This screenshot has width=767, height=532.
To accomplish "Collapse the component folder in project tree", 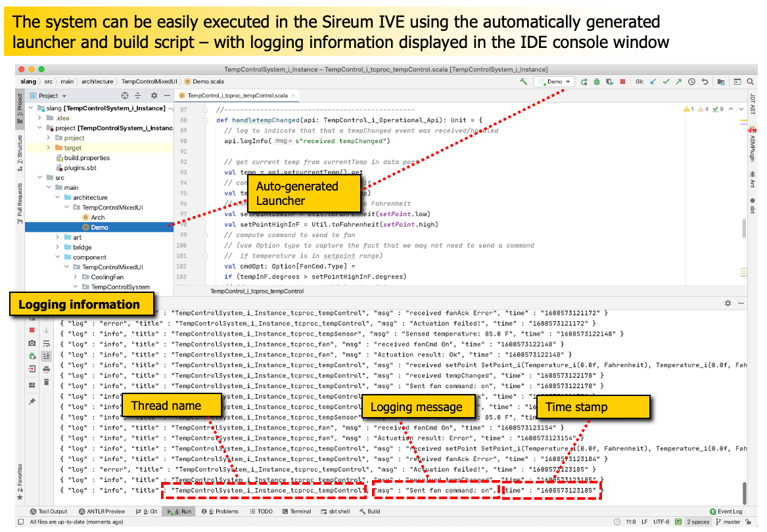I will [x=58, y=257].
